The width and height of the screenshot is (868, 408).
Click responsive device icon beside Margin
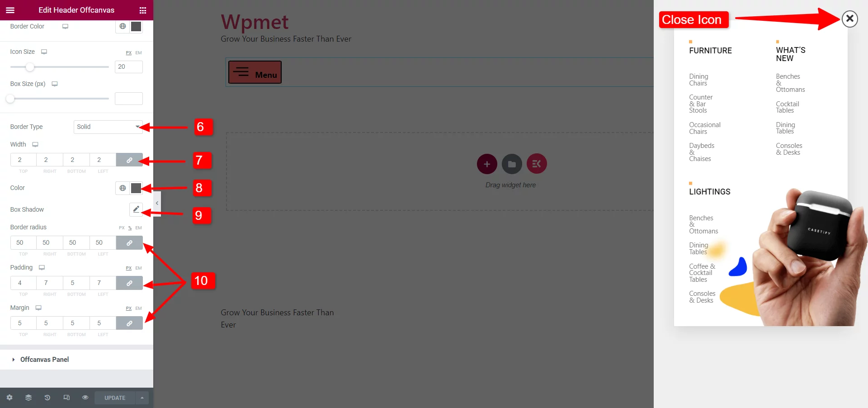38,308
